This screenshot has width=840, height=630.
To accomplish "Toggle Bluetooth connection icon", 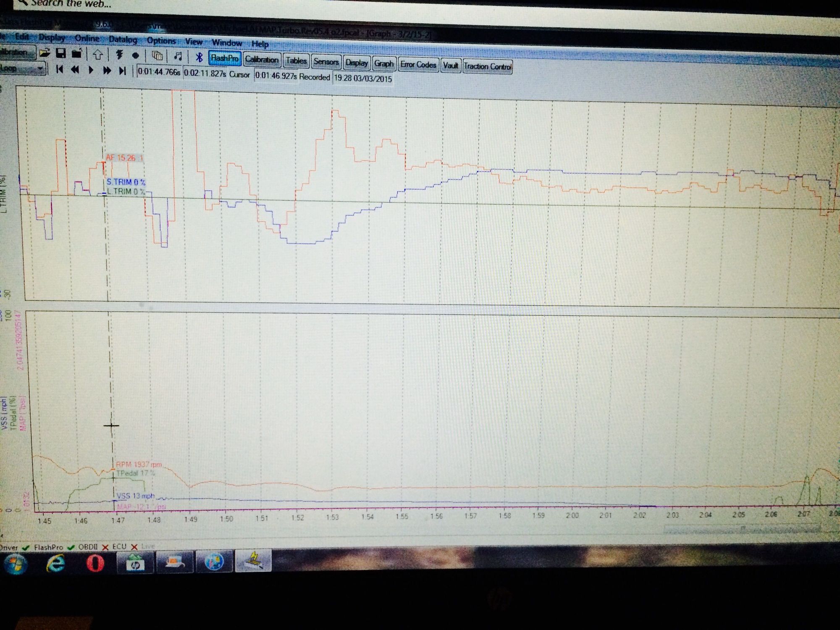I will coord(199,57).
